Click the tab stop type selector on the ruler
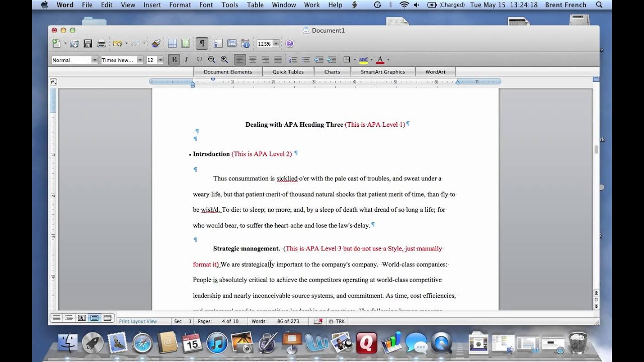 [x=53, y=82]
